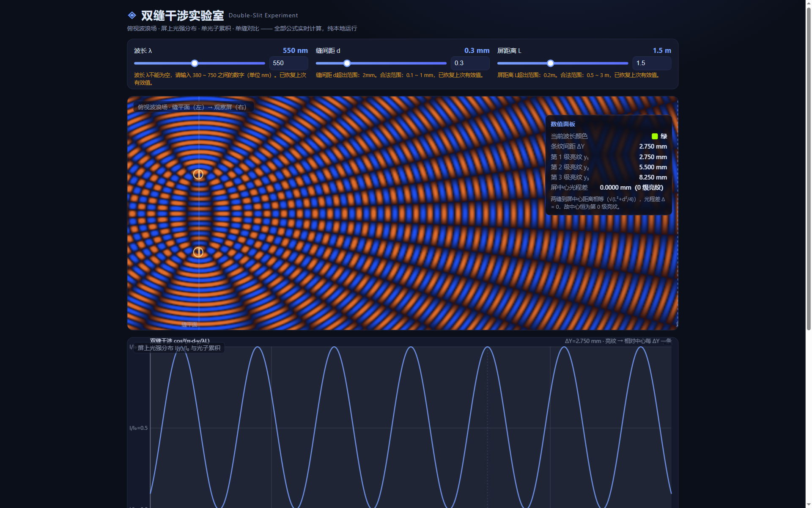Click the diamond logo icon beside the title

(x=132, y=16)
